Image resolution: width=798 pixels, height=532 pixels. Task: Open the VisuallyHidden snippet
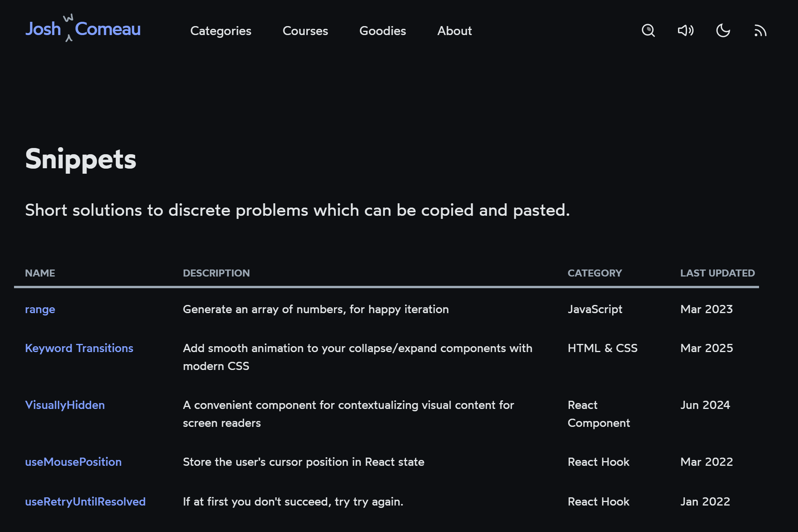tap(65, 405)
